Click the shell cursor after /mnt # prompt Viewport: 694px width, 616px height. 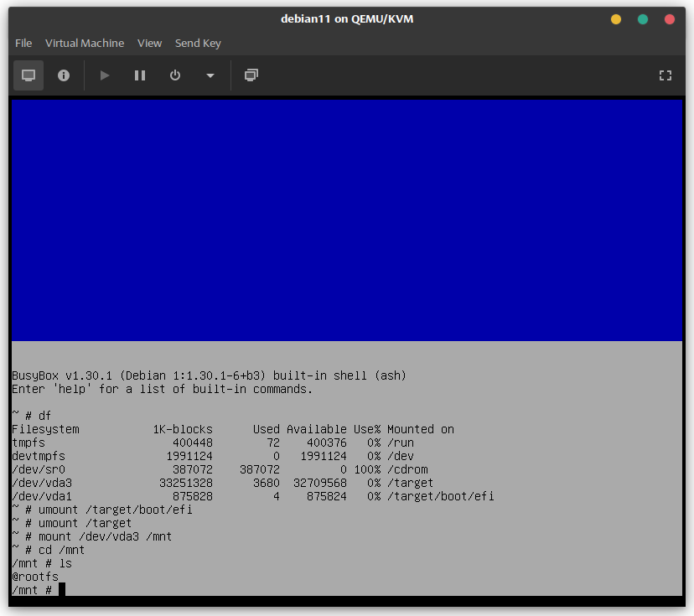(62, 590)
